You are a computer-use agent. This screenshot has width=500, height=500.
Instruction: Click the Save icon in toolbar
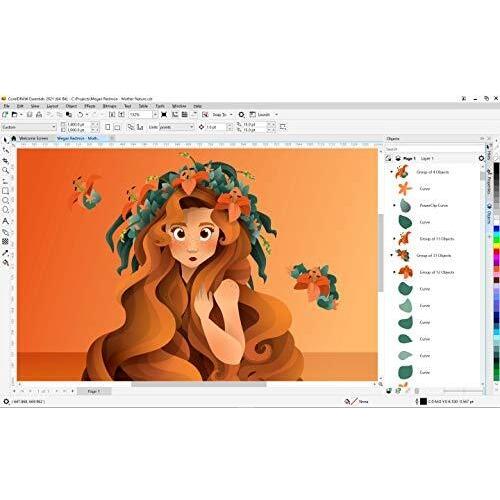point(30,115)
